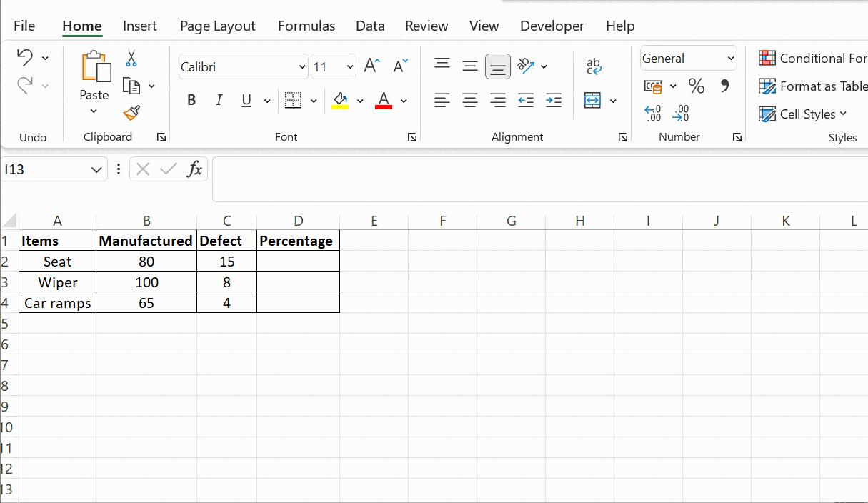Select cell D2 under Percentage
Image resolution: width=868 pixels, height=503 pixels.
[x=298, y=262]
